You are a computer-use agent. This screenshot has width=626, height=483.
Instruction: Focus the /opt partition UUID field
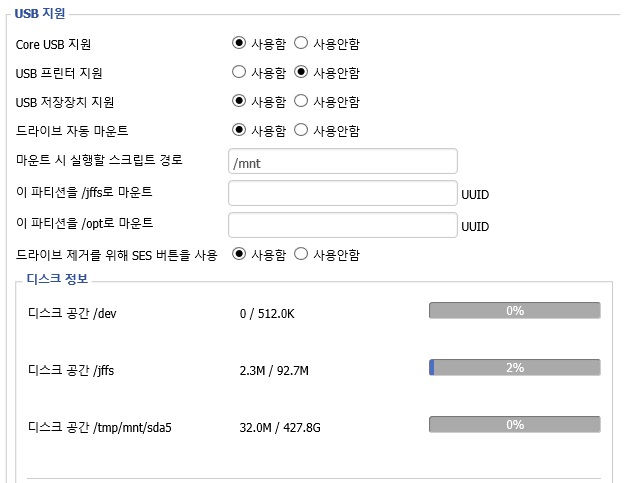(343, 225)
